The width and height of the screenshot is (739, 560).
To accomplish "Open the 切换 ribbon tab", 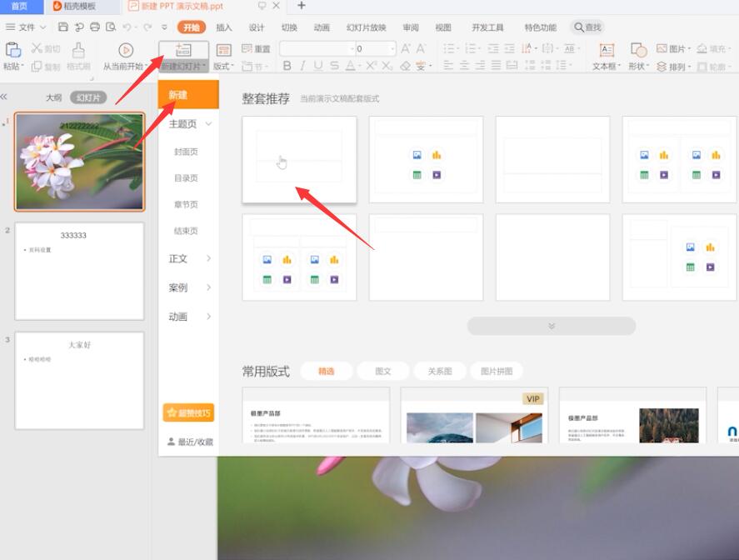I will (x=289, y=27).
